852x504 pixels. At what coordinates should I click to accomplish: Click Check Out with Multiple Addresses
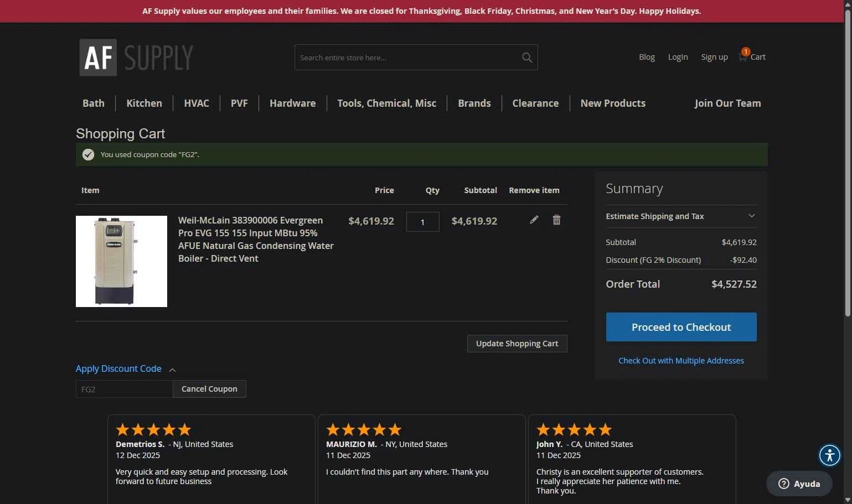point(681,361)
